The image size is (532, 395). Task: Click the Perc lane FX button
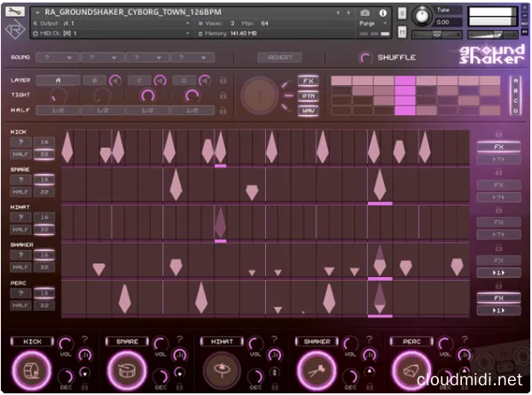click(x=498, y=298)
